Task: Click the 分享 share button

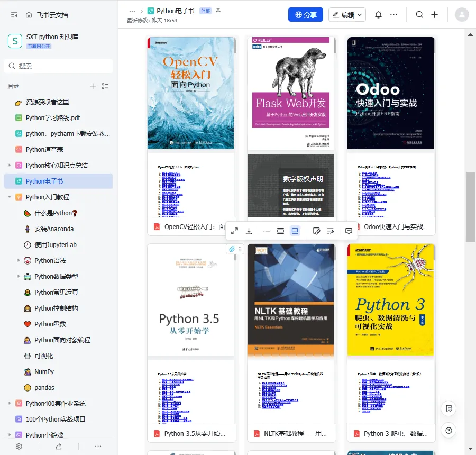Action: click(305, 15)
